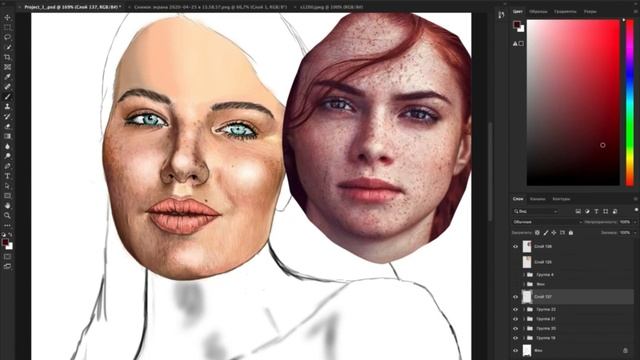Expand group Группа 19
Viewport: 640px width, 360px height.
point(524,338)
